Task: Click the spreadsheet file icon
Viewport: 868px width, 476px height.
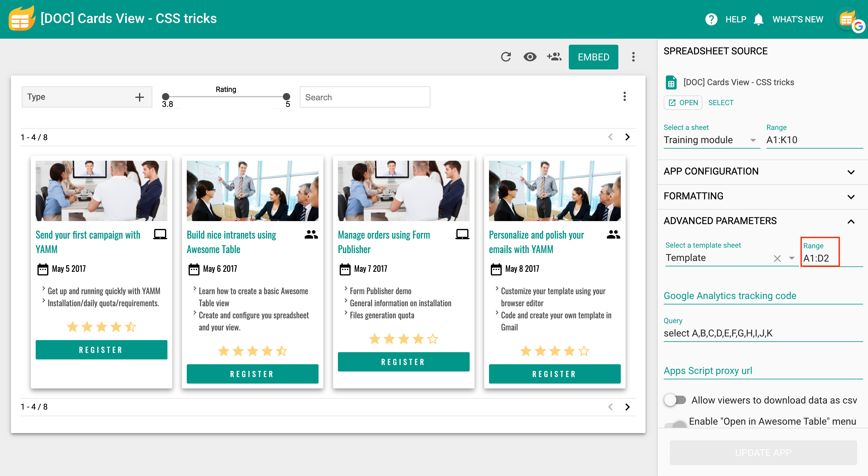Action: tap(671, 82)
